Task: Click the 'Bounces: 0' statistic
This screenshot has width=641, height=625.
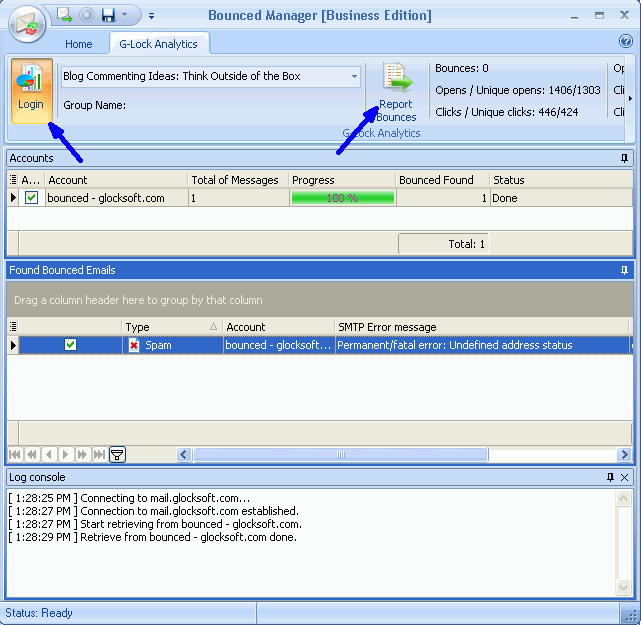Action: pos(462,68)
